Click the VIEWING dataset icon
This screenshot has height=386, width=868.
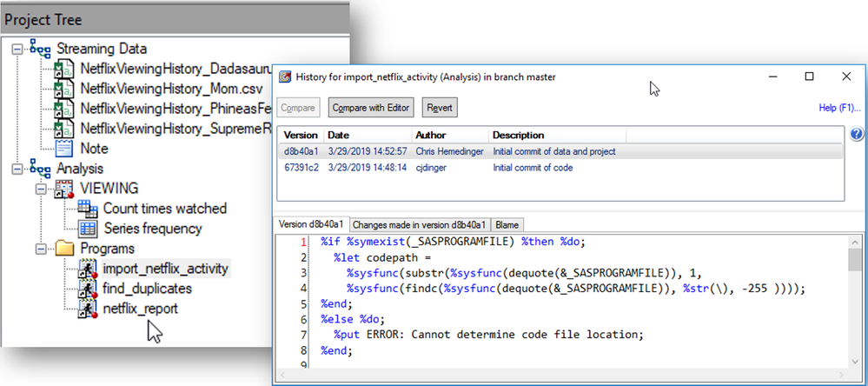[63, 188]
